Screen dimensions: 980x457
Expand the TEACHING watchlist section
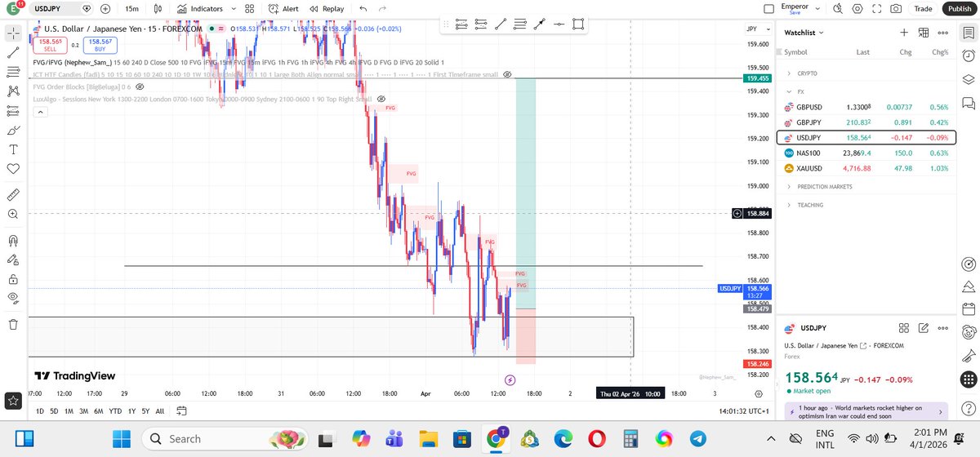click(789, 205)
